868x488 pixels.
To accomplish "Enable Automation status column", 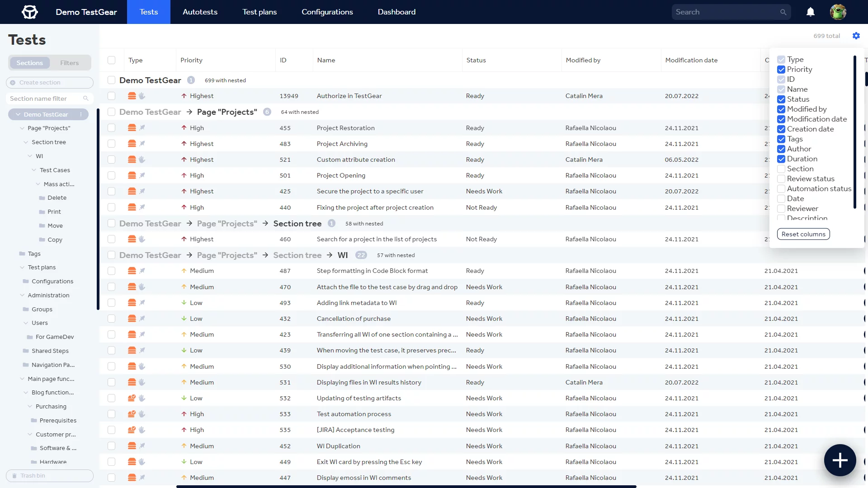I will click(x=781, y=189).
